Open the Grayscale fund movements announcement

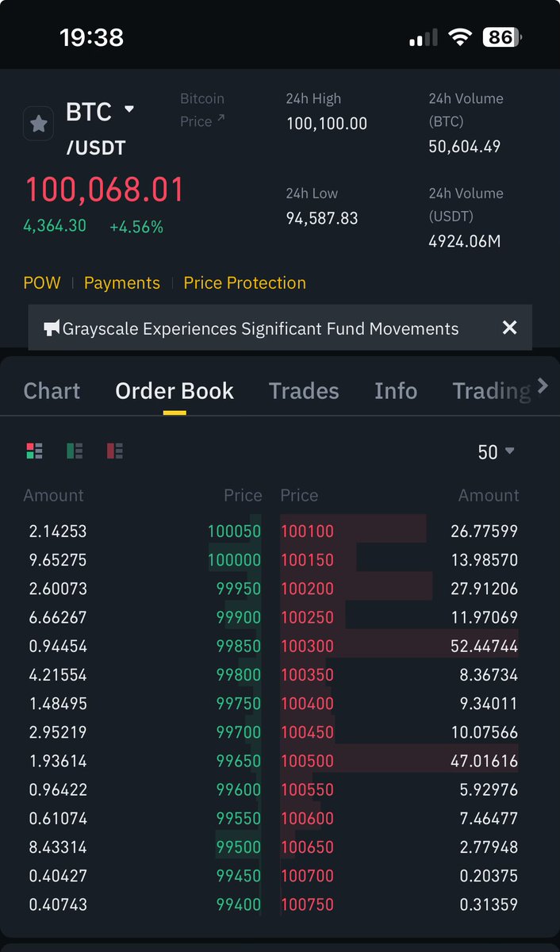260,328
